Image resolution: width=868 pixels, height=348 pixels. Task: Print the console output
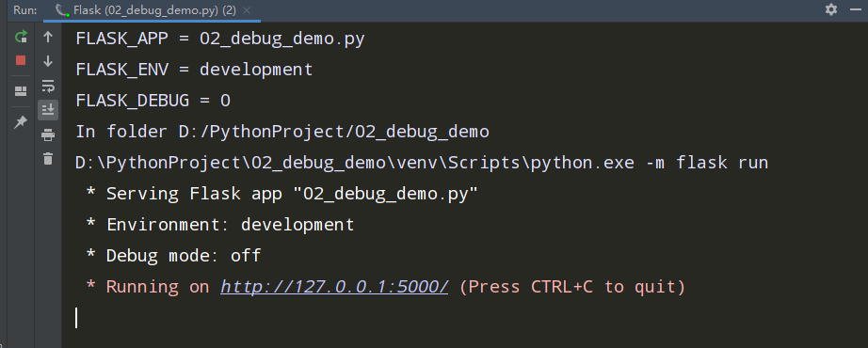point(48,134)
